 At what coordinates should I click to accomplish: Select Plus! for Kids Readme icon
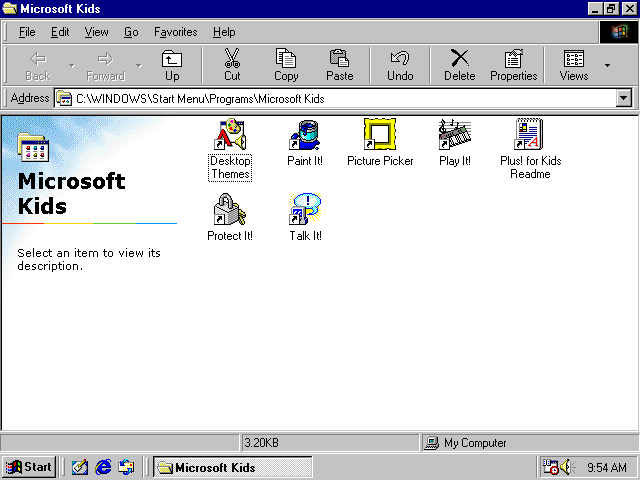530,135
